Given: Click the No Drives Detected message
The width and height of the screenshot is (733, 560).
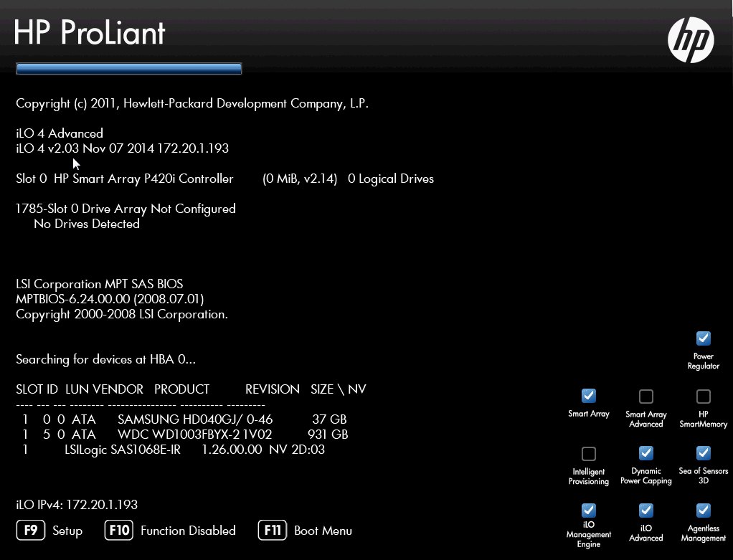Looking at the screenshot, I should pyautogui.click(x=87, y=224).
